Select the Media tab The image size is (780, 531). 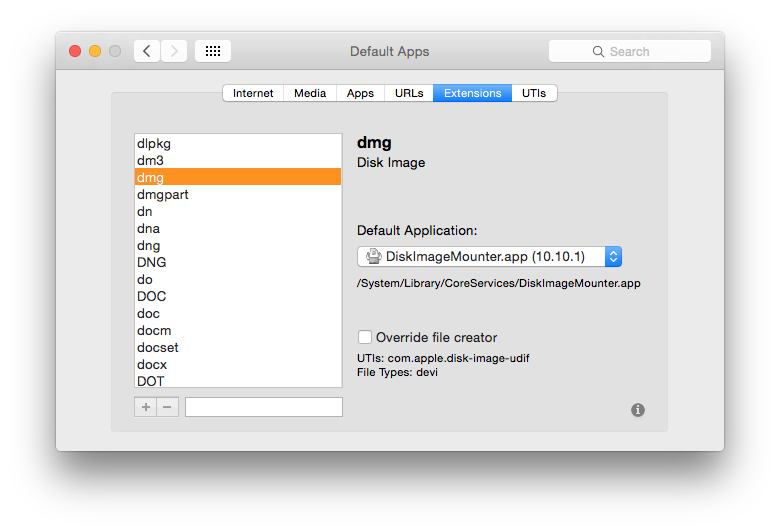coord(310,93)
